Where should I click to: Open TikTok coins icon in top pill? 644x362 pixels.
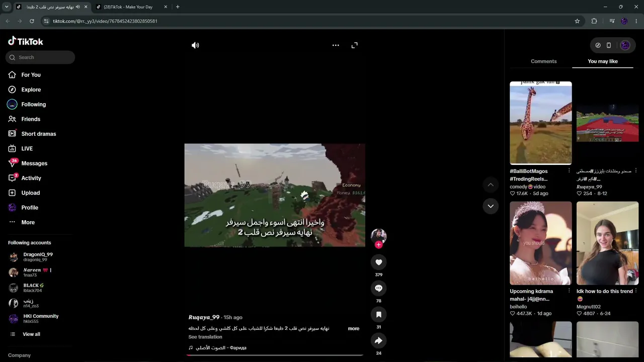click(x=598, y=45)
